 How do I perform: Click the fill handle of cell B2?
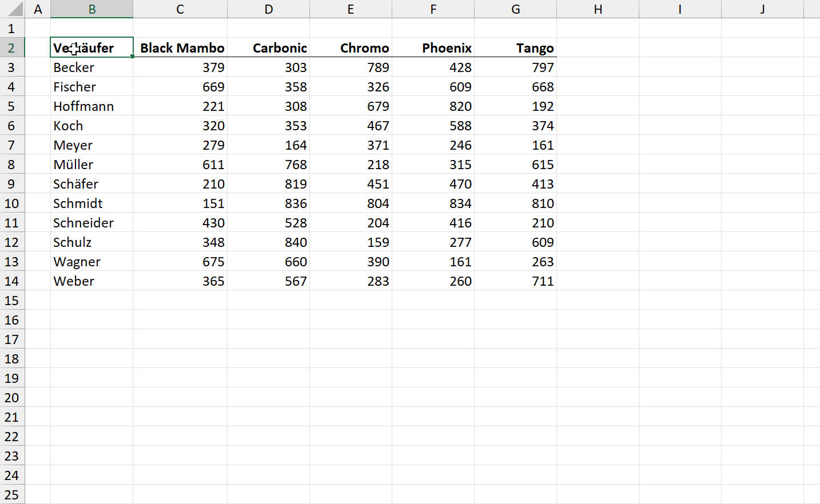[x=133, y=57]
